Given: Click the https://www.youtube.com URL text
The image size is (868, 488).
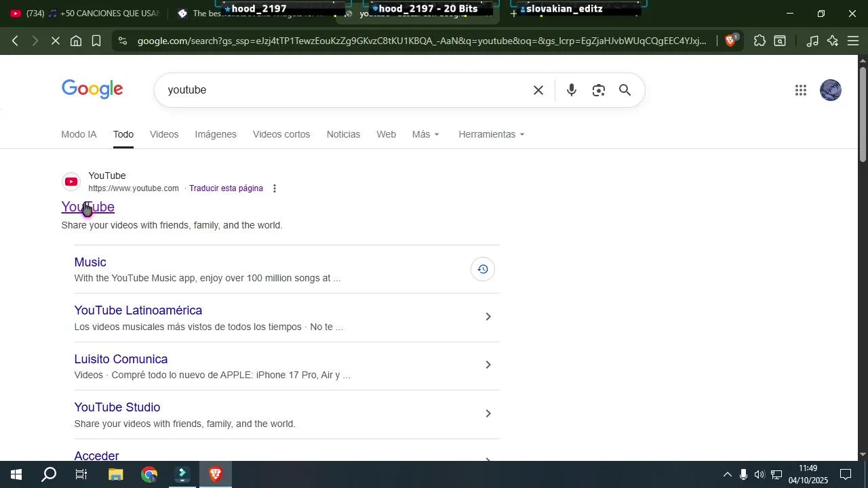Looking at the screenshot, I should [134, 188].
